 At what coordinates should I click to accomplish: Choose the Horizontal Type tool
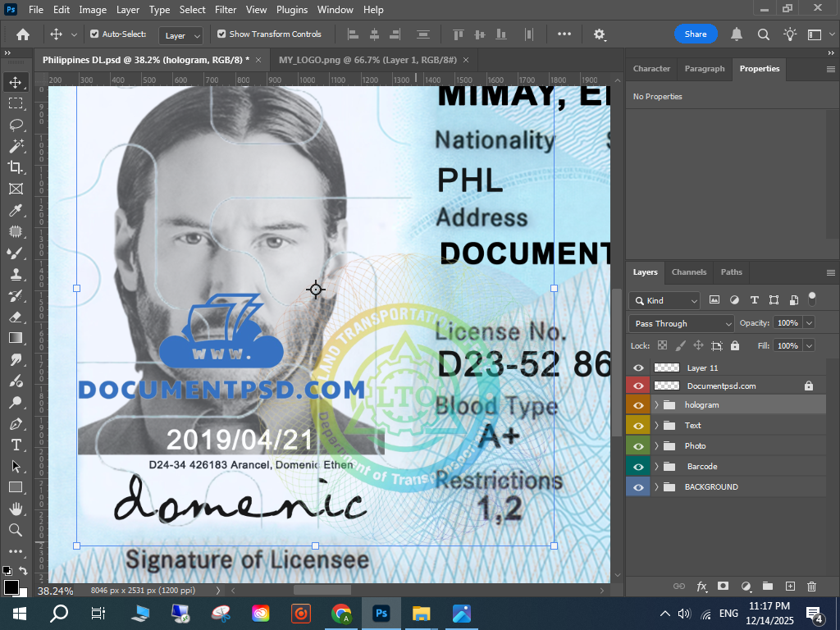point(16,445)
